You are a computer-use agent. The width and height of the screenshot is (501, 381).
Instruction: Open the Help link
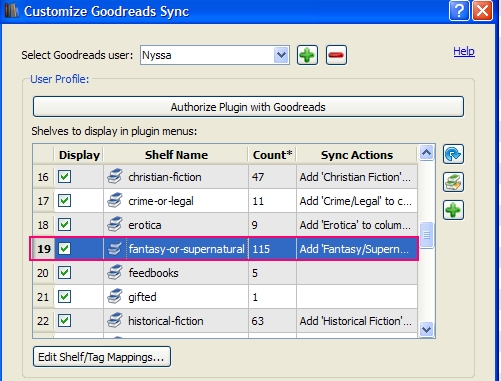coord(464,51)
